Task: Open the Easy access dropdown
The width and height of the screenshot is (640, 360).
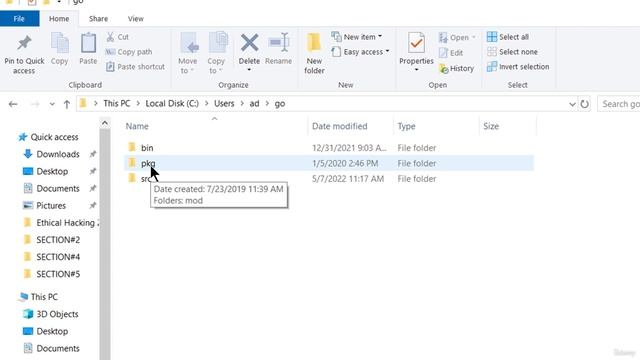Action: [360, 52]
